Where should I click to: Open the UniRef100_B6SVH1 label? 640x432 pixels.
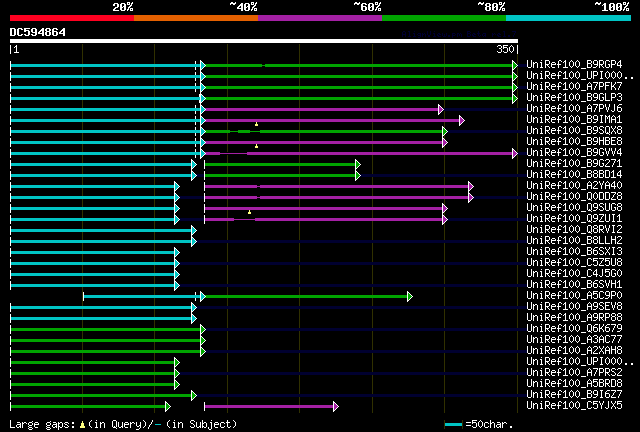[x=574, y=285]
